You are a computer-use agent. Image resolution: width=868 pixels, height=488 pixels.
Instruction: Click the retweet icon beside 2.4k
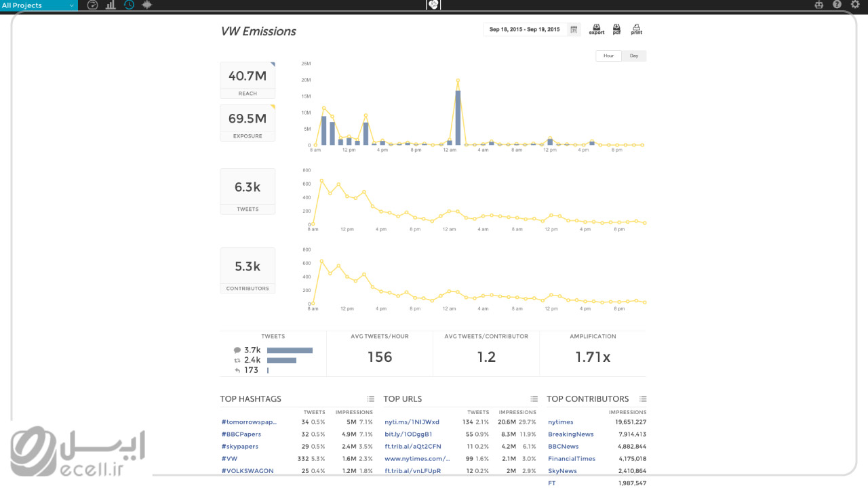click(x=237, y=361)
